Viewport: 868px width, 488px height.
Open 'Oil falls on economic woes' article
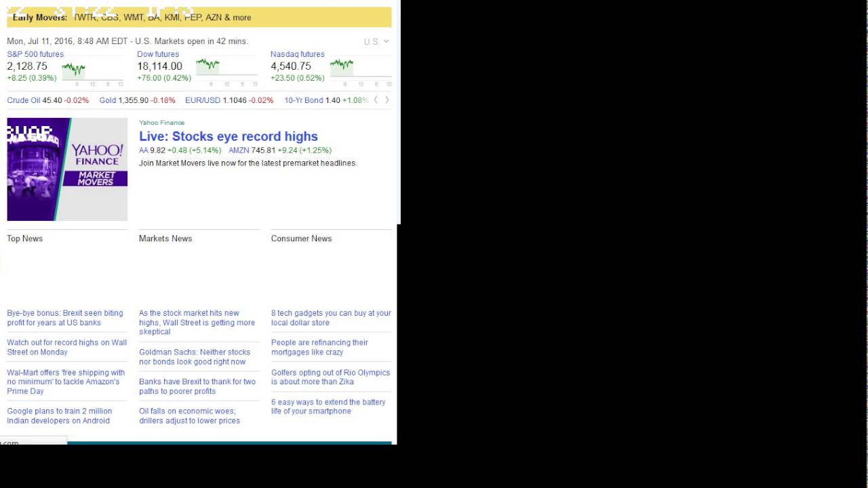tap(189, 415)
